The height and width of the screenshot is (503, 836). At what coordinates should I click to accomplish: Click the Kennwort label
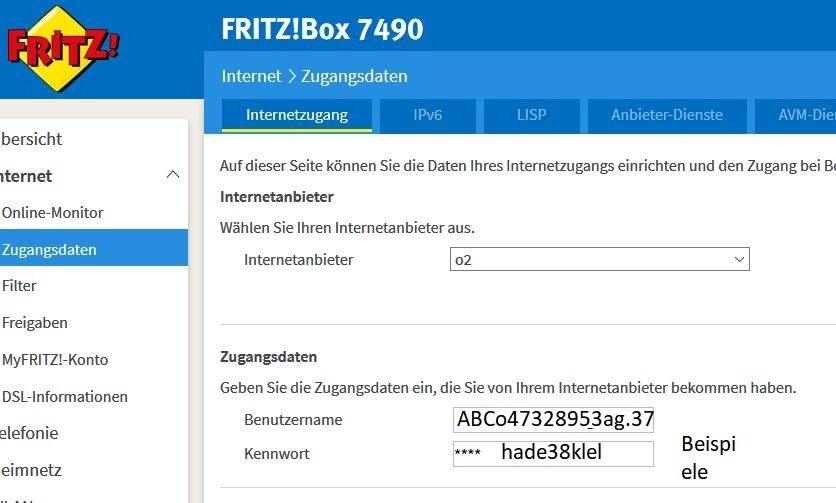[x=277, y=454]
